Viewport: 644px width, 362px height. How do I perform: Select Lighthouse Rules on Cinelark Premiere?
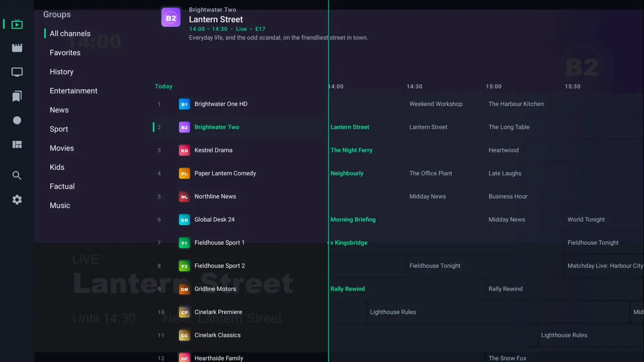(393, 312)
